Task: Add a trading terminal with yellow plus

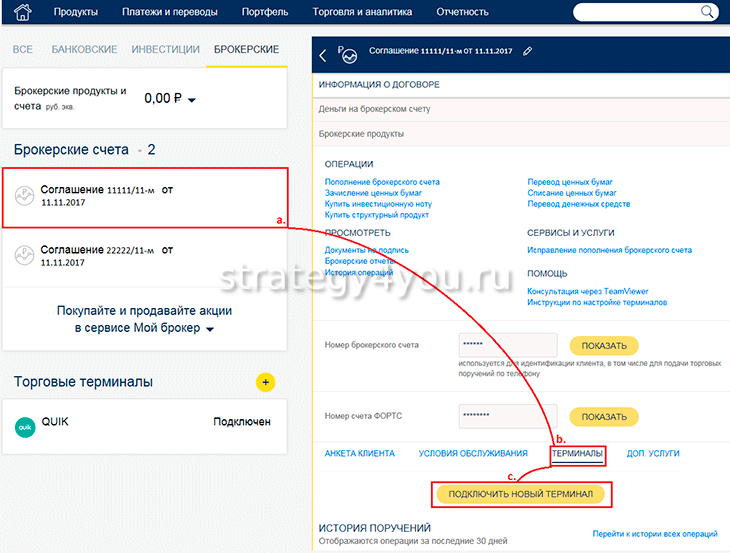Action: pos(265,382)
